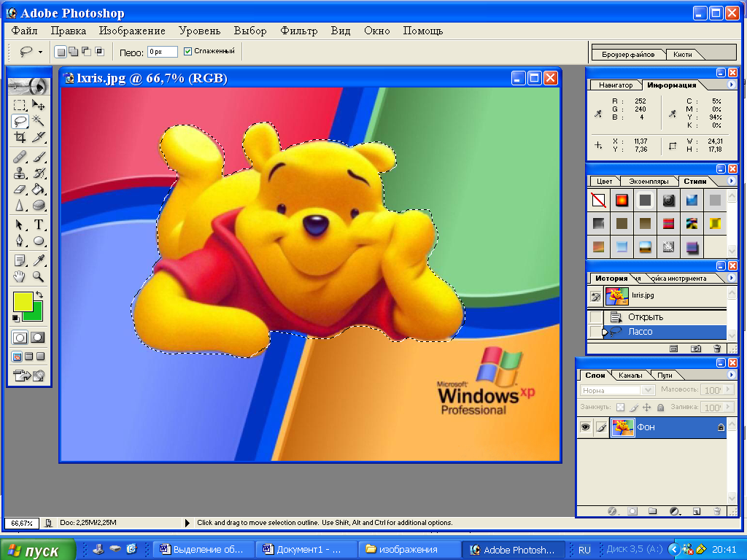
Task: Create new snapshot in History panel
Action: click(695, 349)
